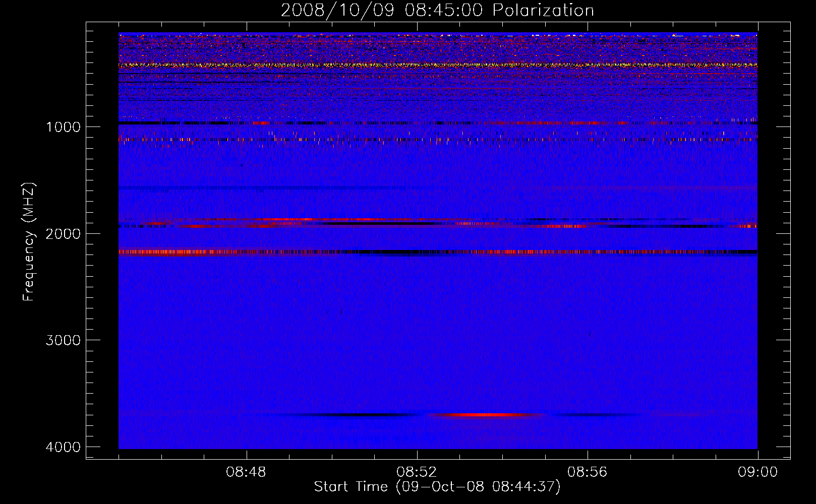Image resolution: width=816 pixels, height=504 pixels.
Task: Click the red-black interference band near 2200 MHz
Action: [x=438, y=251]
